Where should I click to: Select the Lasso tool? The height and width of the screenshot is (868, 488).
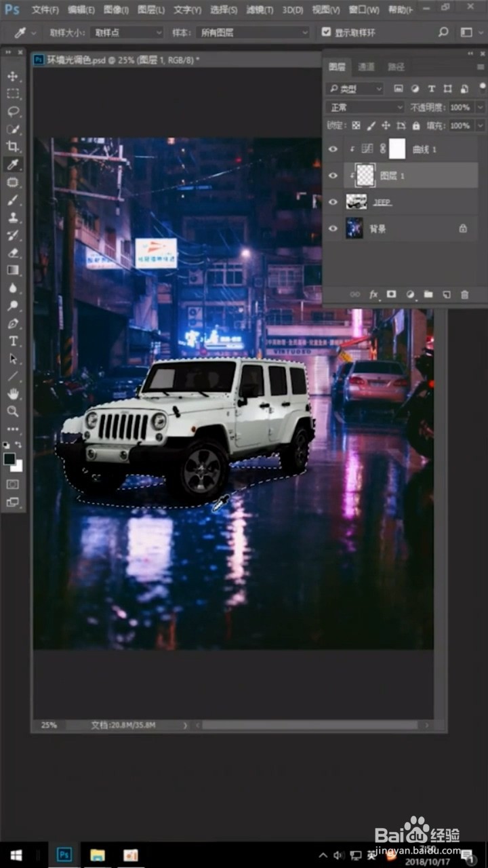tap(13, 111)
